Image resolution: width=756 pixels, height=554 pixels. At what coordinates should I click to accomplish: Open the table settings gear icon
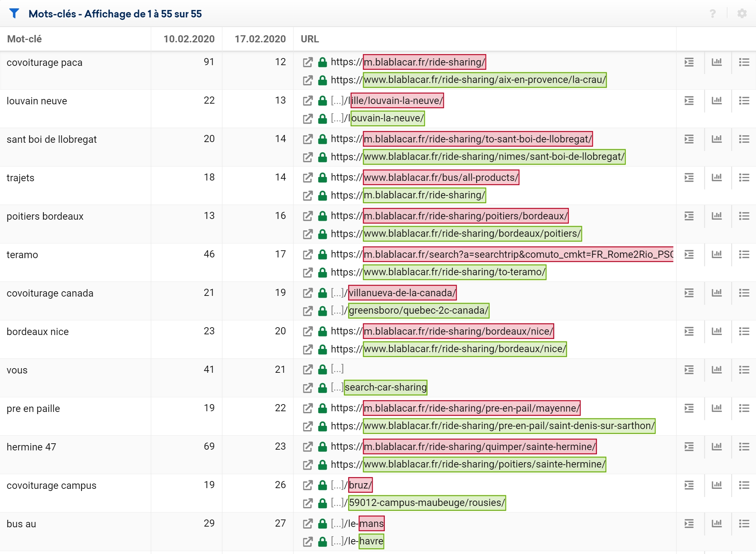[x=742, y=14]
